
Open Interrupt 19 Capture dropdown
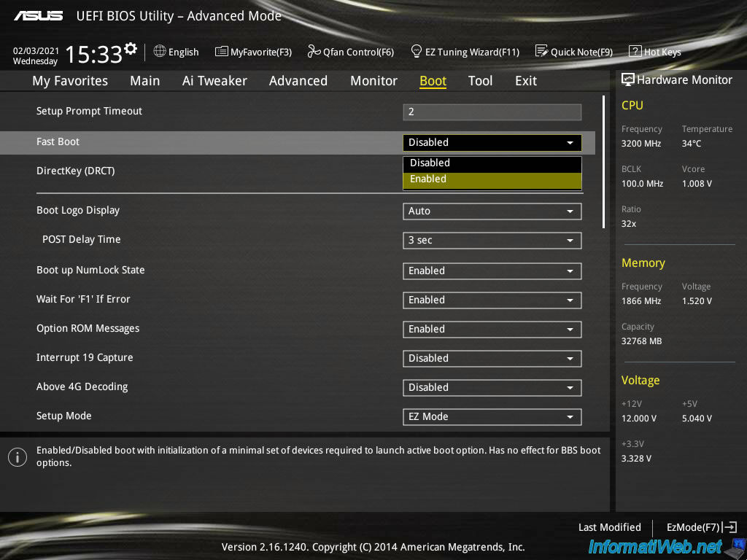(492, 359)
